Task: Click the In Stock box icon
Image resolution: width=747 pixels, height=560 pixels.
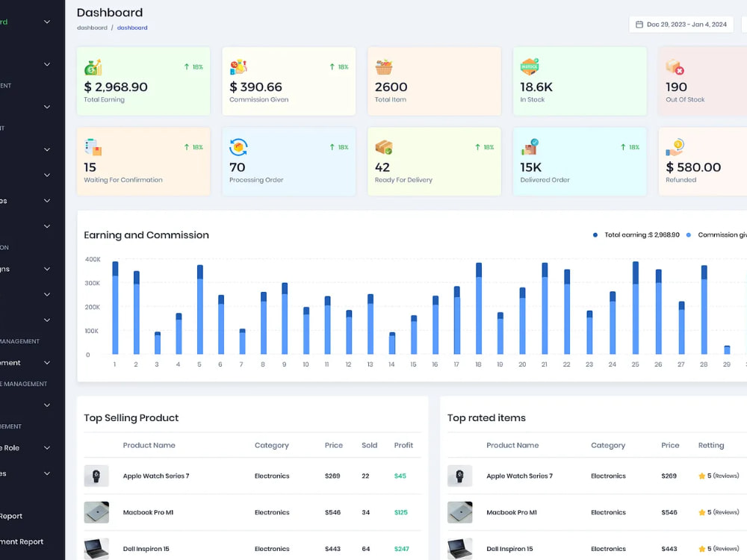Action: point(530,66)
